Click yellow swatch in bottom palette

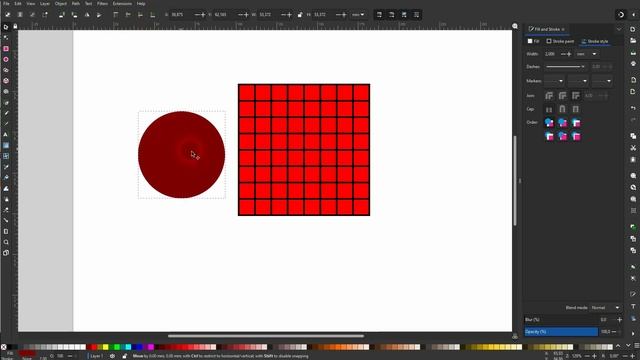[105, 347]
